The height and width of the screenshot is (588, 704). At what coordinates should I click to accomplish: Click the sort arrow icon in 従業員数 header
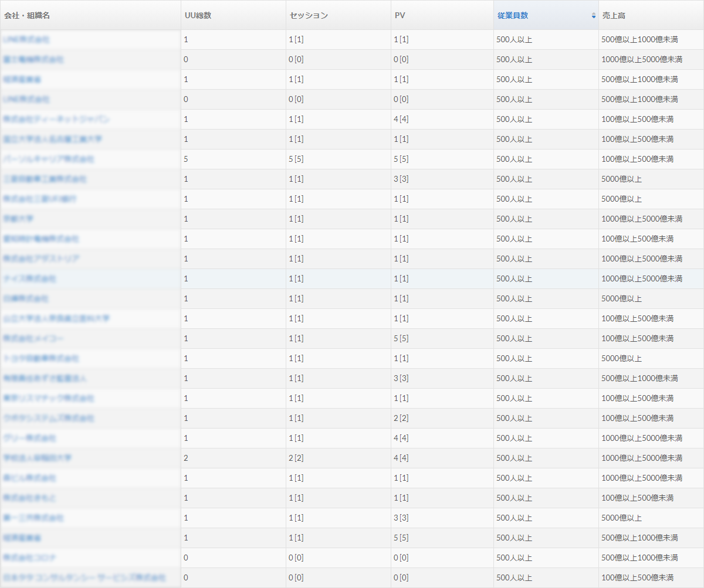593,16
